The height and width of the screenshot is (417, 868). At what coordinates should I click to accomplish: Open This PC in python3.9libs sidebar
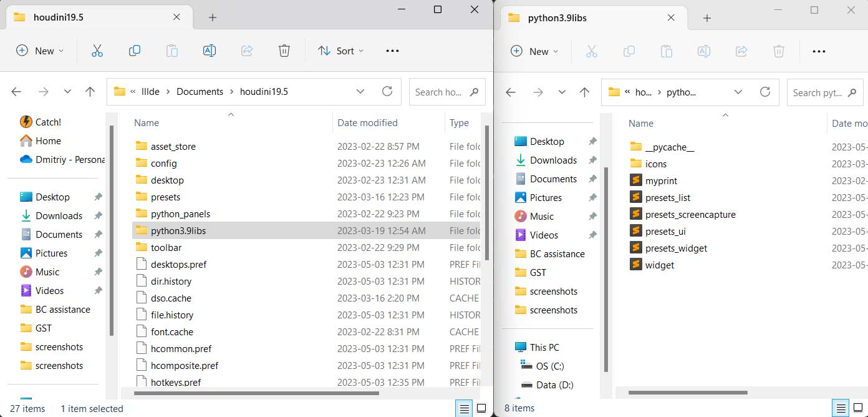(537, 347)
